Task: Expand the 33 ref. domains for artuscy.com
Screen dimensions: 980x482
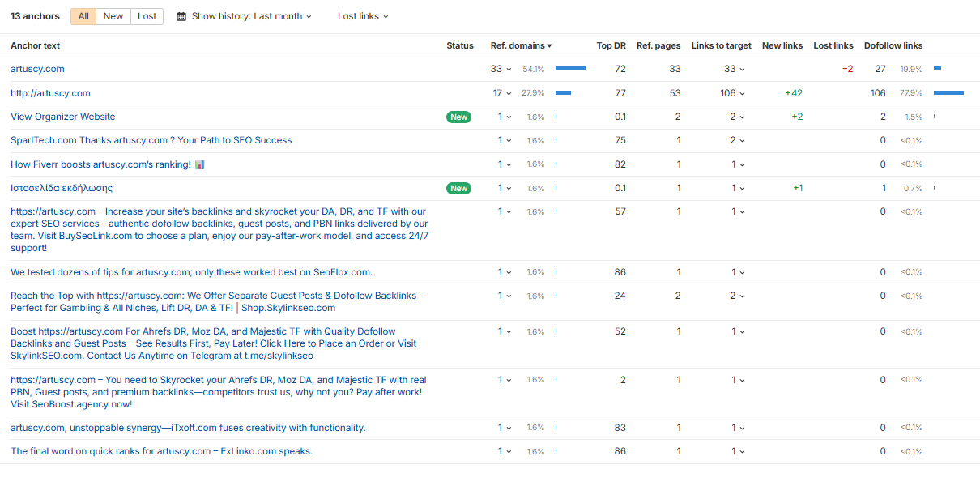Action: click(x=501, y=70)
